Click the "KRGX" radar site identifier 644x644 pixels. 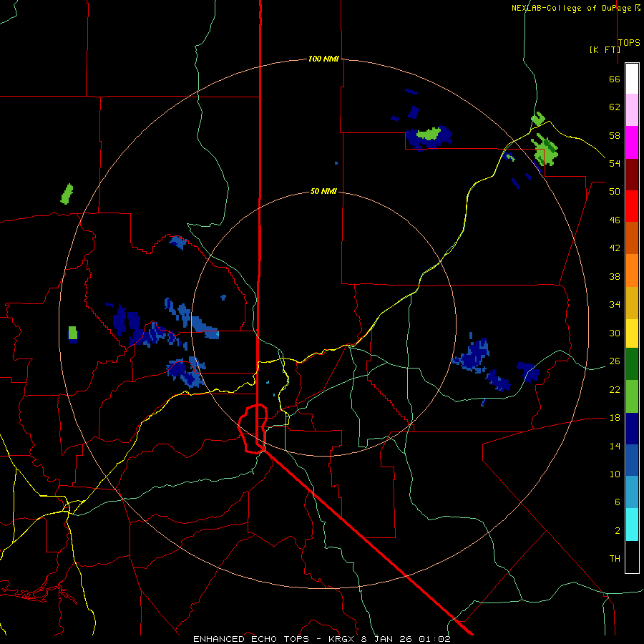tap(341, 639)
